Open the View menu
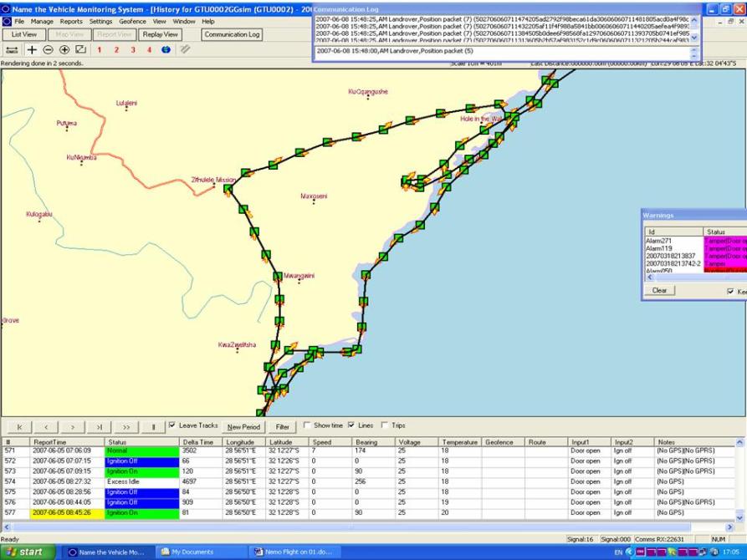The height and width of the screenshot is (560, 747). [x=159, y=22]
